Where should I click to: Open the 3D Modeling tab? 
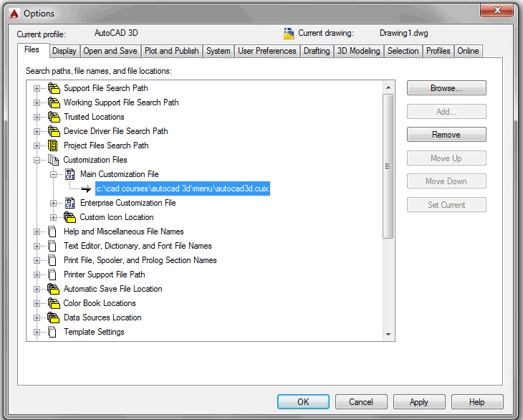click(358, 51)
